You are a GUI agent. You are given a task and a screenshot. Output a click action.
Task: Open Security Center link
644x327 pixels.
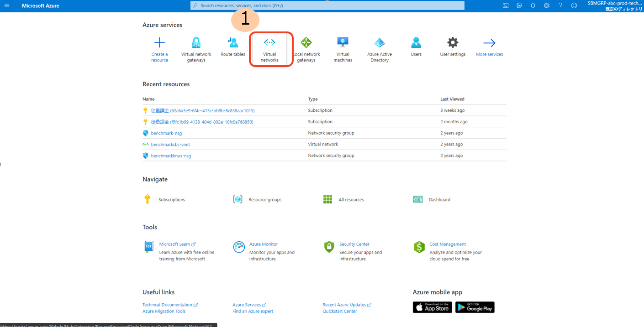(354, 244)
